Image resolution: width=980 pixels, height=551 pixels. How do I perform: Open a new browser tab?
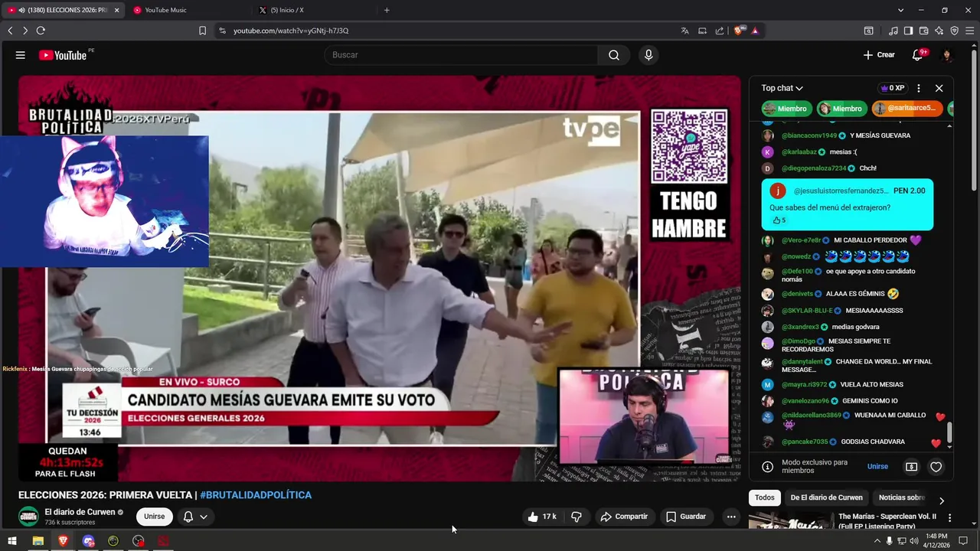[387, 10]
